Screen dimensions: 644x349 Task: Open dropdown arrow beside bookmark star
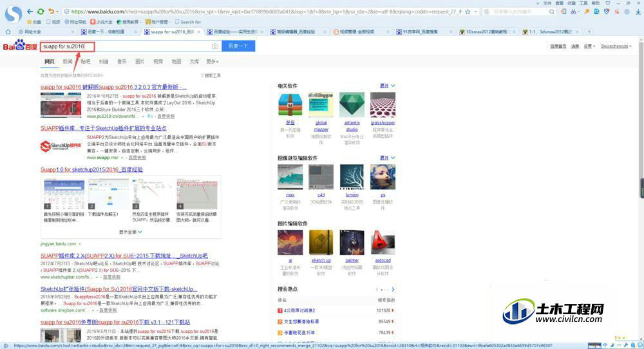click(475, 12)
